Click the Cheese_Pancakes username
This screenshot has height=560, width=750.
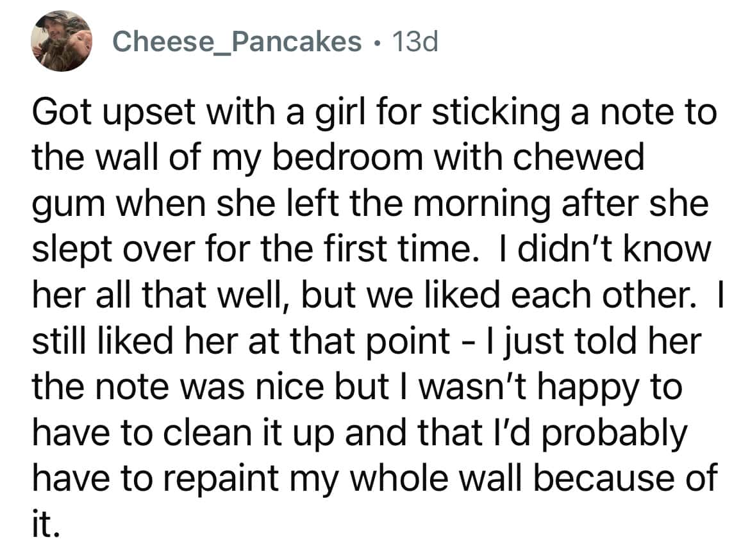click(x=237, y=42)
